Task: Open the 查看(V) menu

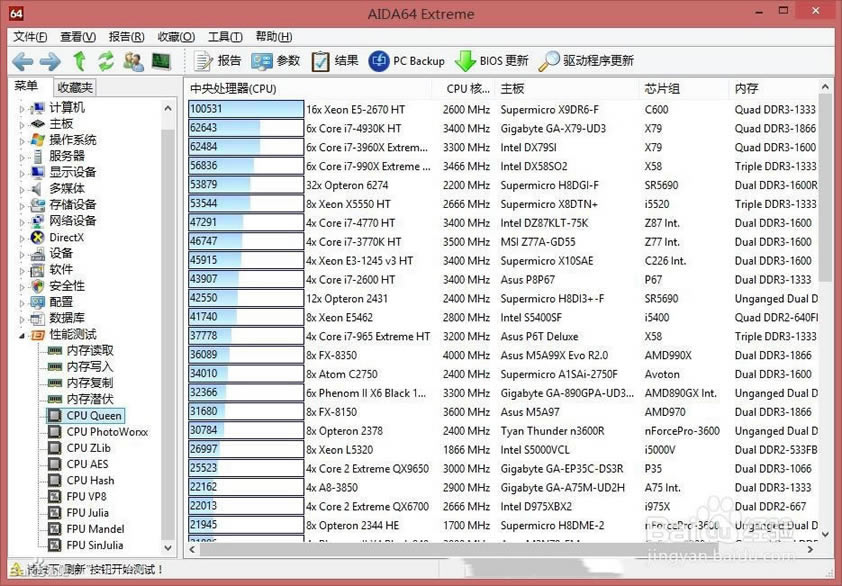Action: click(78, 37)
